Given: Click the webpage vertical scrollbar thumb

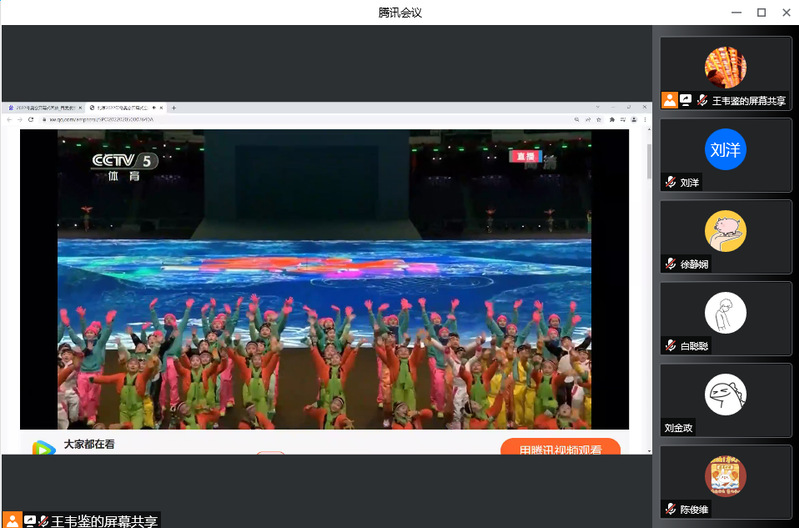Looking at the screenshot, I should click(649, 161).
